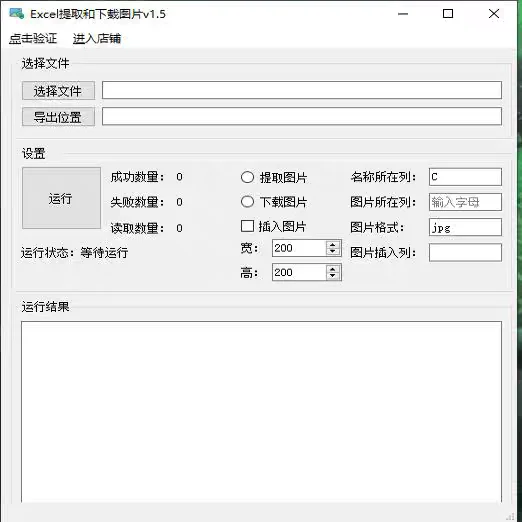Focus the export location path field
522x522 pixels.
coord(302,116)
